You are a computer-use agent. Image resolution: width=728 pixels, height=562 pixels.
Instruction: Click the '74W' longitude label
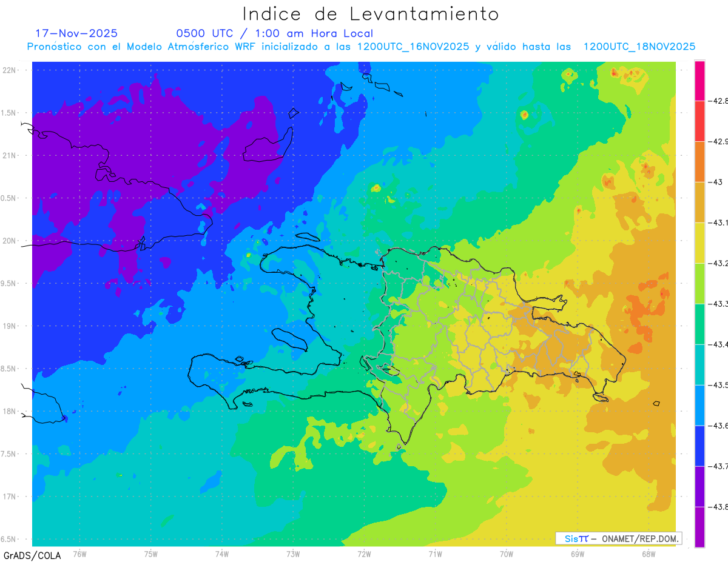[222, 554]
